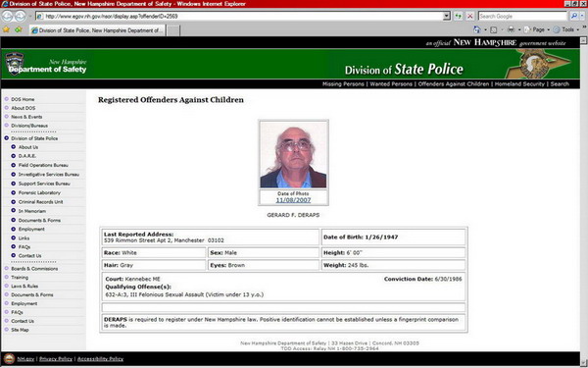Click the Print toolbar icon

click(x=512, y=29)
